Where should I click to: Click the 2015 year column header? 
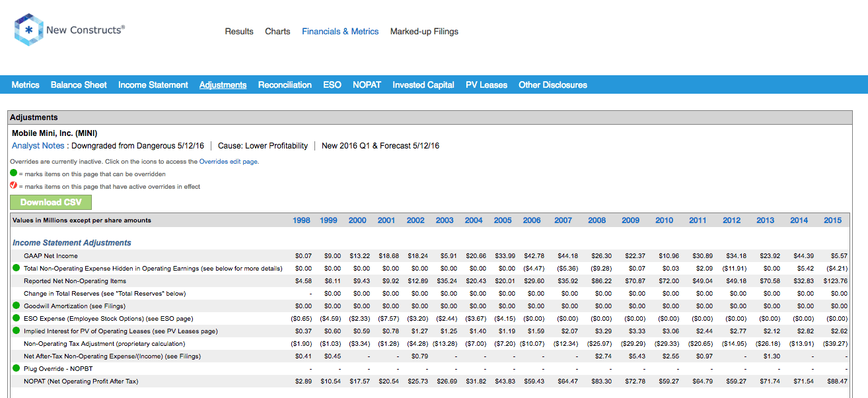(832, 220)
